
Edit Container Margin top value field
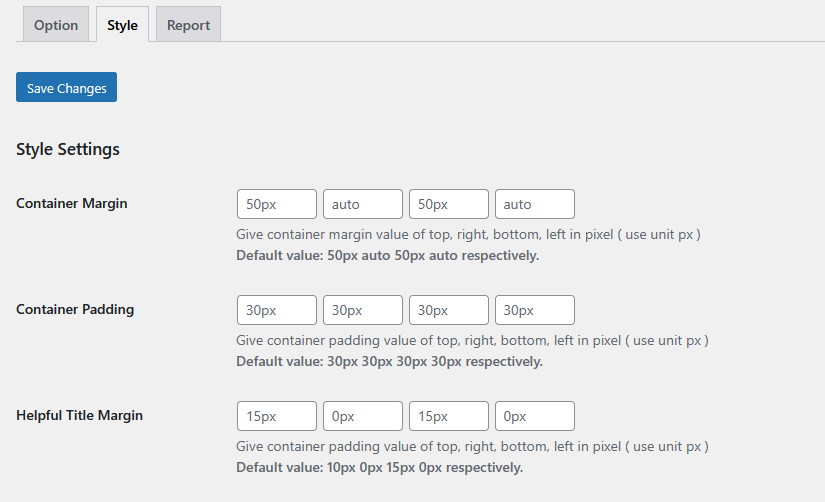click(277, 204)
